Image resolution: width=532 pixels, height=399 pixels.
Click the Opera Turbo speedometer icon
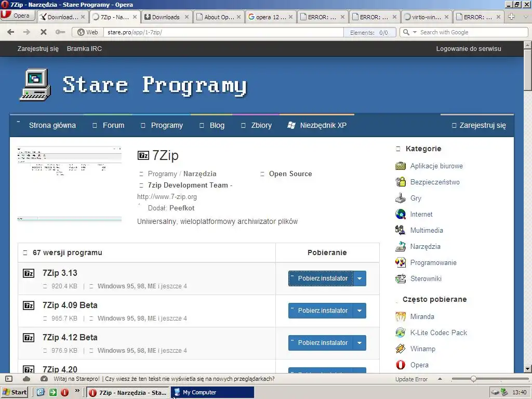tap(44, 379)
